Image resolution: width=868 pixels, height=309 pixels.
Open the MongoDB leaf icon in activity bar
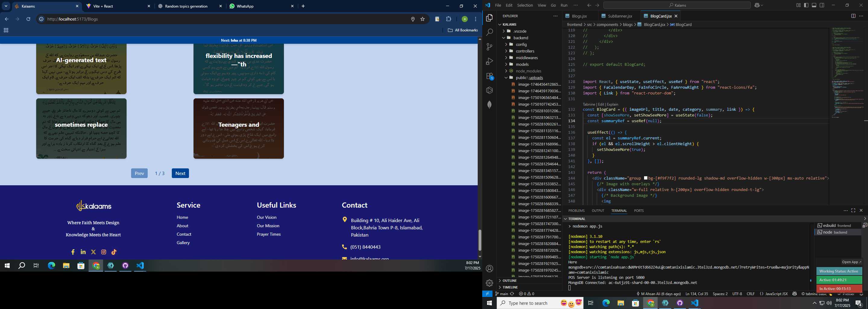pyautogui.click(x=489, y=105)
